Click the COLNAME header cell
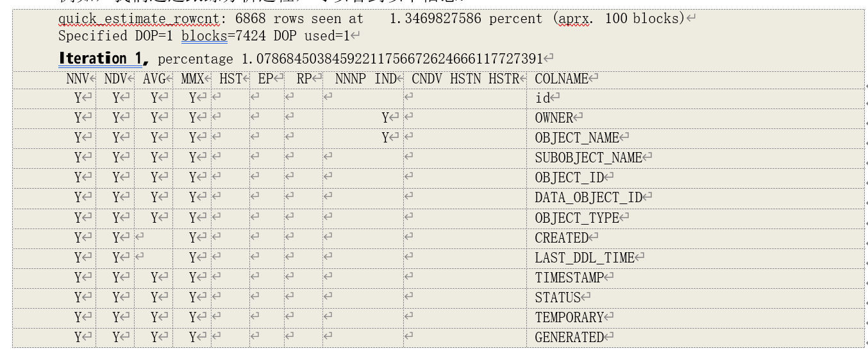The image size is (868, 353). [x=562, y=79]
